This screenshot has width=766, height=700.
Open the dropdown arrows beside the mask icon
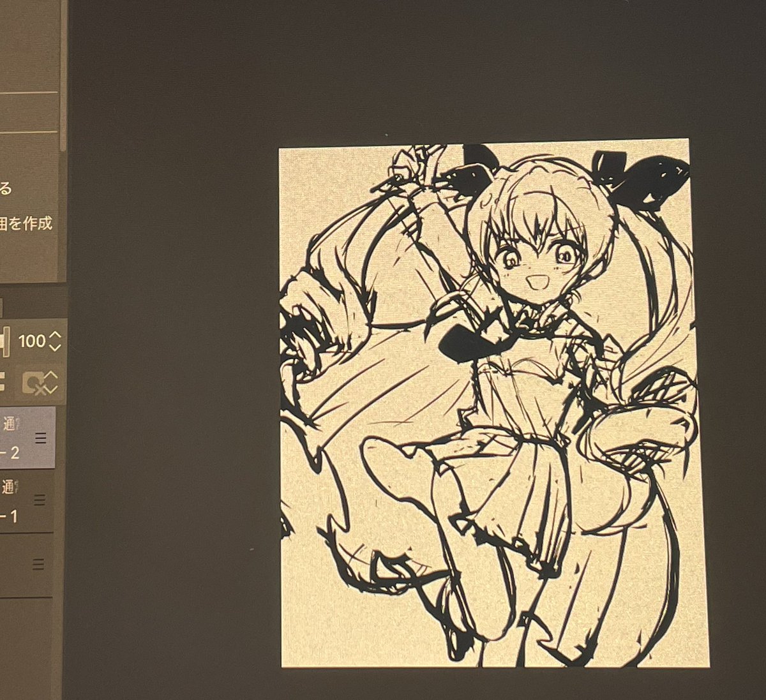click(x=52, y=383)
